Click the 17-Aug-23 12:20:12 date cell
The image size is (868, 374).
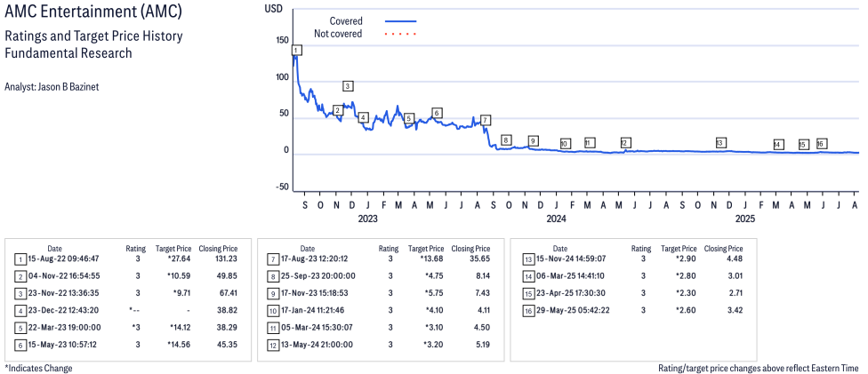pyautogui.click(x=314, y=259)
